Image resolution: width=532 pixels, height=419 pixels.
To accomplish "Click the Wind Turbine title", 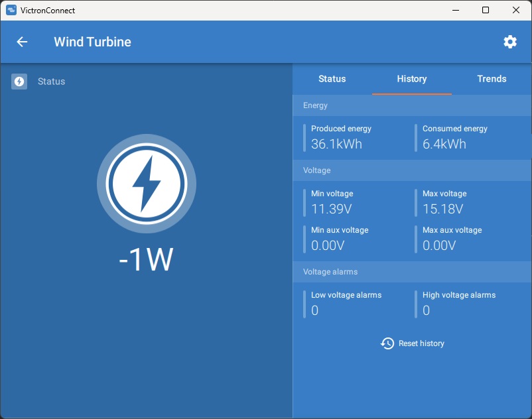I will coord(92,42).
